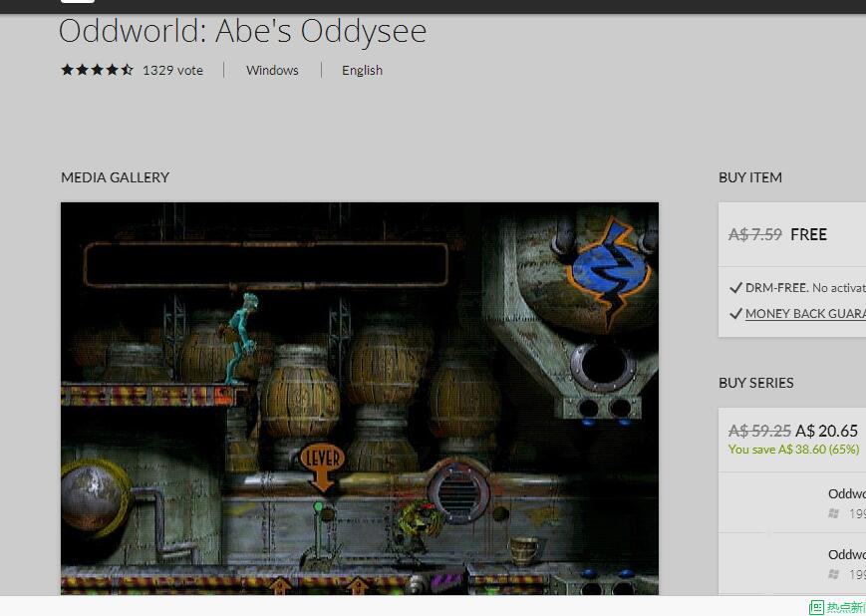Viewport: 866px width, 616px height.
Task: Click the checkmark beside DRM-FREE
Action: click(735, 288)
